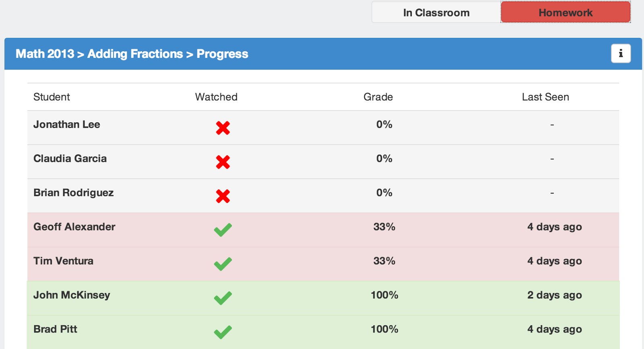This screenshot has height=349, width=644.
Task: Click Claudia Garcia's red X watched icon
Action: pyautogui.click(x=223, y=162)
